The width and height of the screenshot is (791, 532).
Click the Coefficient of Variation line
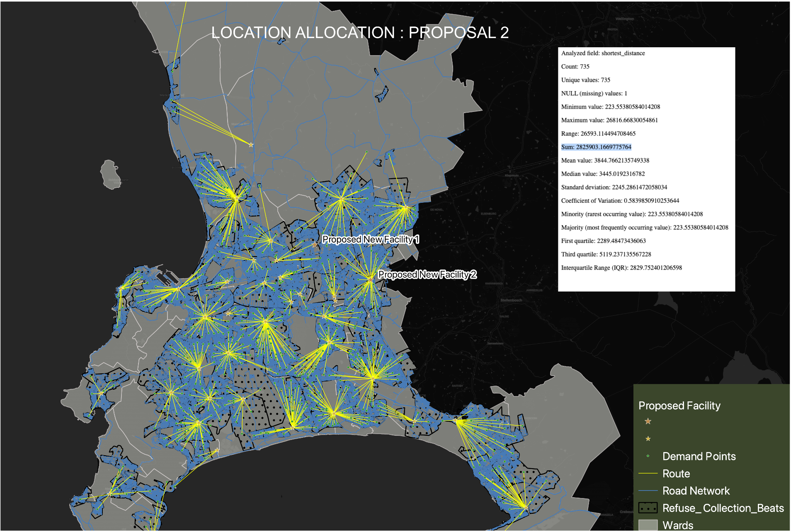(620, 201)
